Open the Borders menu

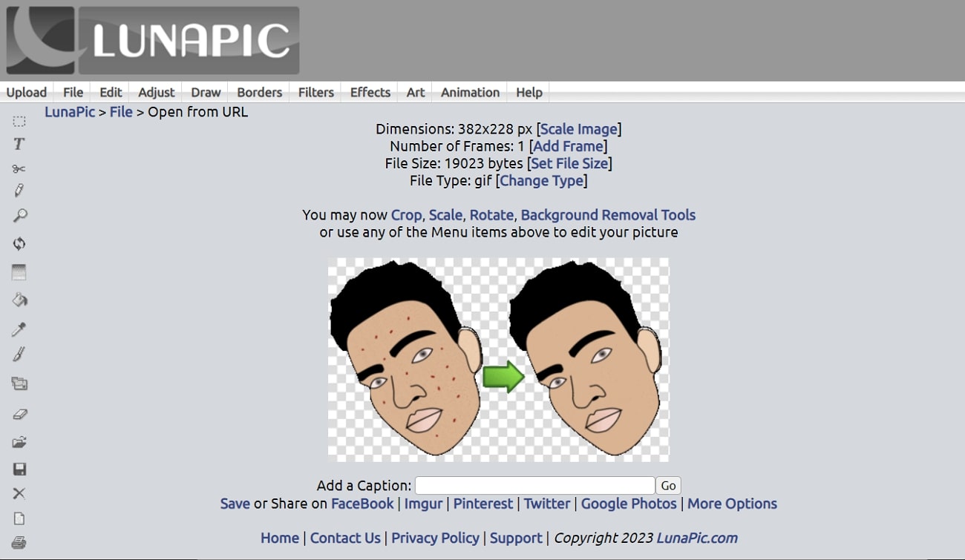click(x=259, y=92)
